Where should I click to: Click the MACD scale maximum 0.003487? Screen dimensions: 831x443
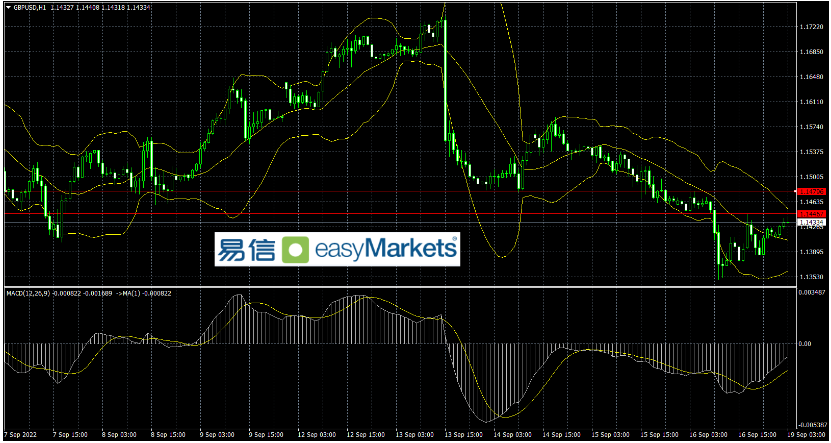[x=813, y=293]
